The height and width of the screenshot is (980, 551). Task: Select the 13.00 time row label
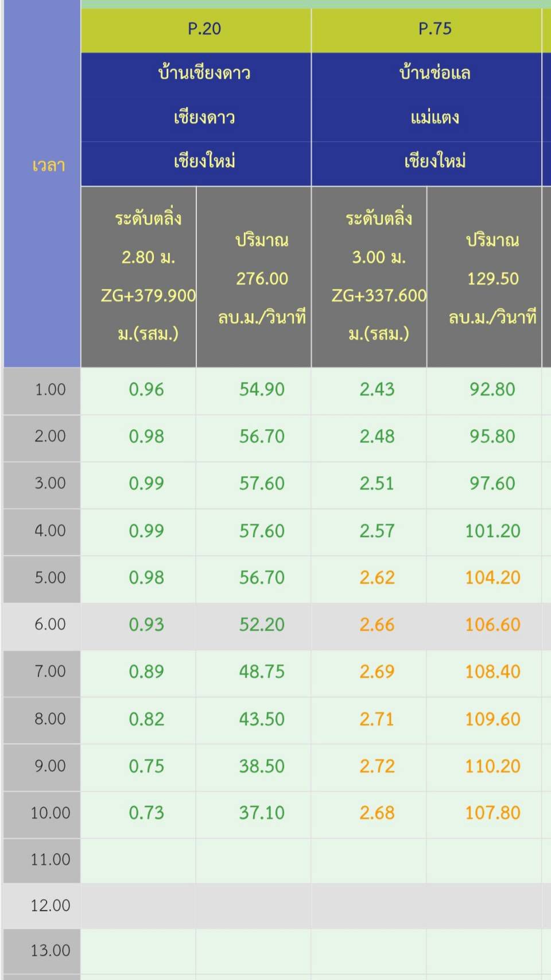[x=50, y=950]
